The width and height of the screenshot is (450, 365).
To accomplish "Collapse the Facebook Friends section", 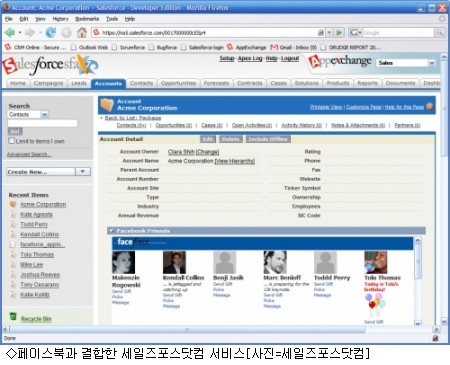I will (111, 231).
